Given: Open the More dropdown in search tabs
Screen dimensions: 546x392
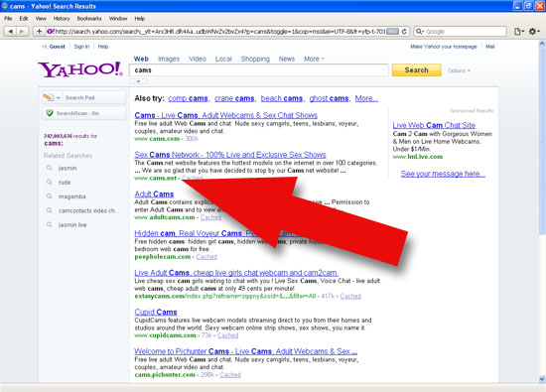Looking at the screenshot, I should point(314,59).
